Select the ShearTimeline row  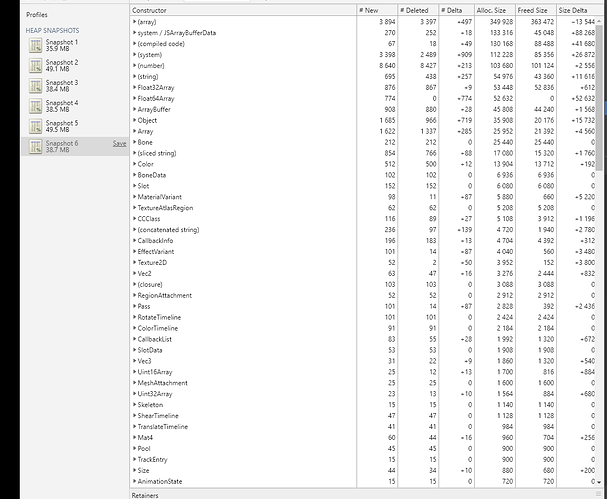coord(363,416)
